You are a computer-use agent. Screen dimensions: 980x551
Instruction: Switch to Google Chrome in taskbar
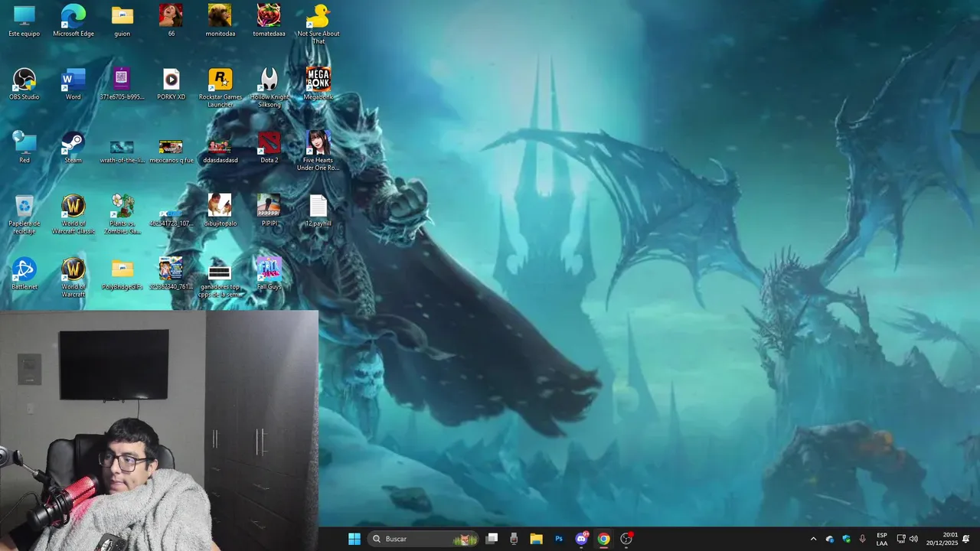point(603,539)
